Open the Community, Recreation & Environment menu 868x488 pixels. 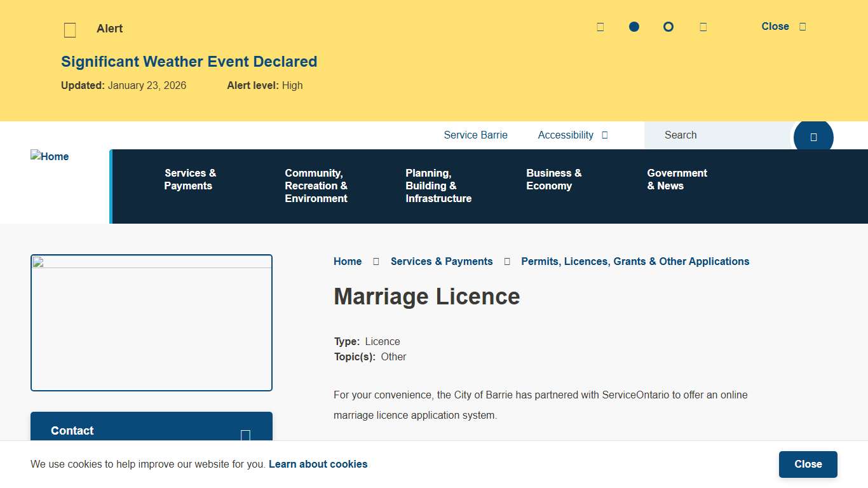[x=316, y=186]
